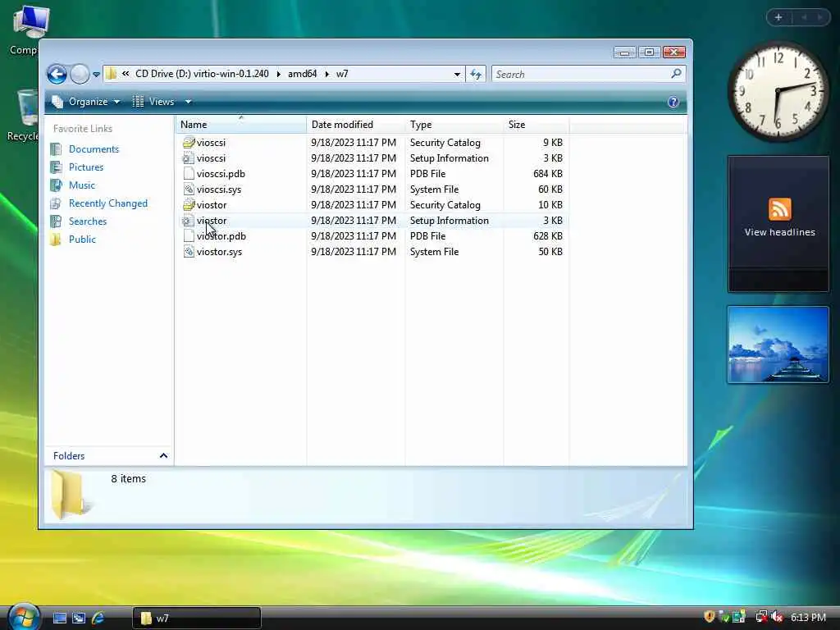Open Public favorite link

[x=82, y=240]
